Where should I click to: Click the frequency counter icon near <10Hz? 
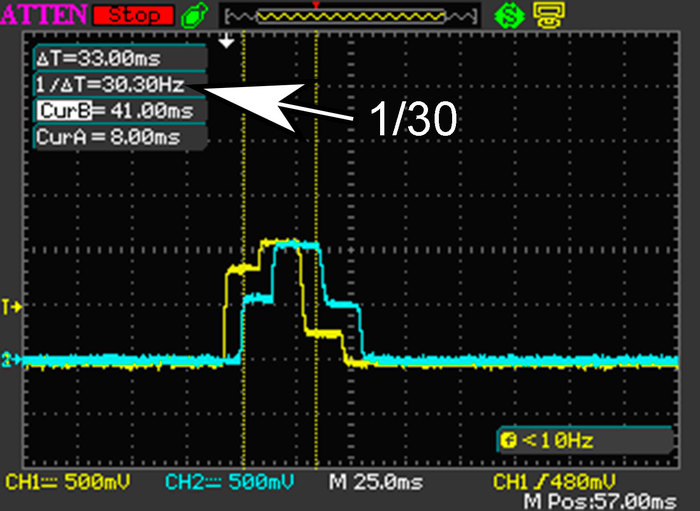(x=507, y=441)
